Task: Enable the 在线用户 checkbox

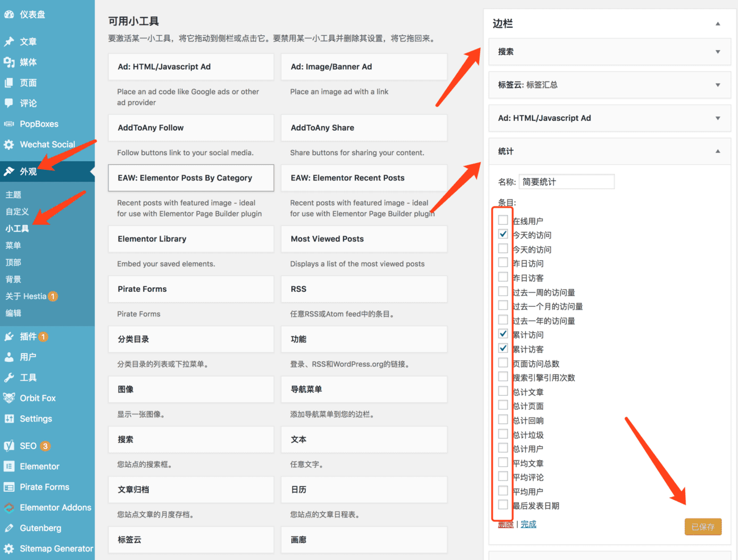Action: point(502,220)
